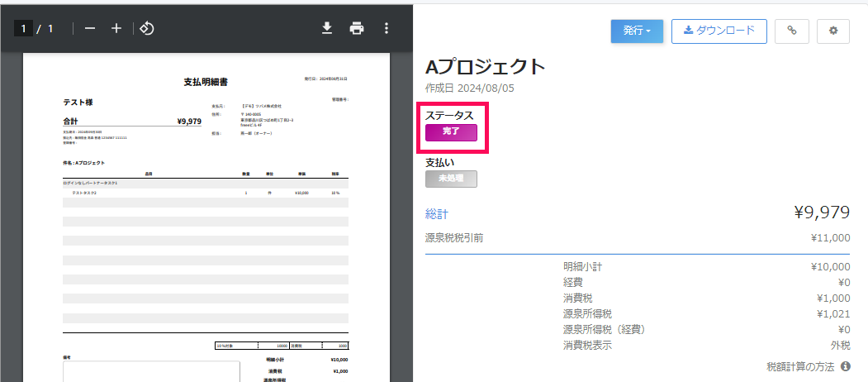The image size is (868, 382).
Task: Click the ダウンロード button
Action: [x=719, y=31]
